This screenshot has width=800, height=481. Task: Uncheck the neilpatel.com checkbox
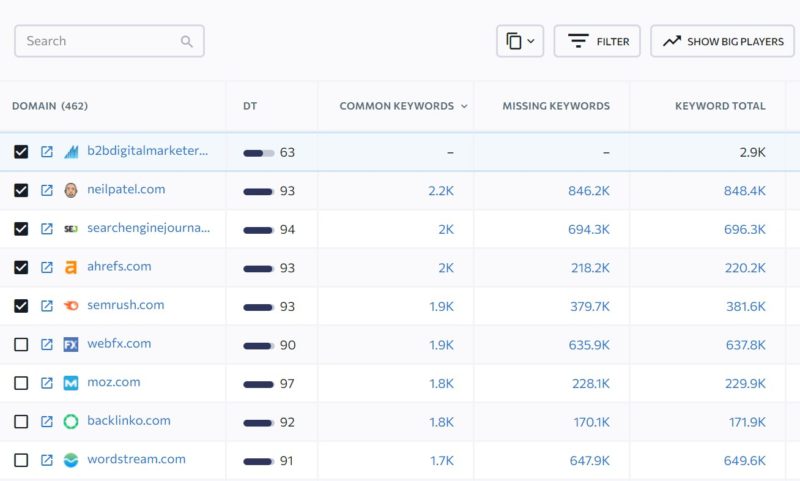tap(21, 190)
